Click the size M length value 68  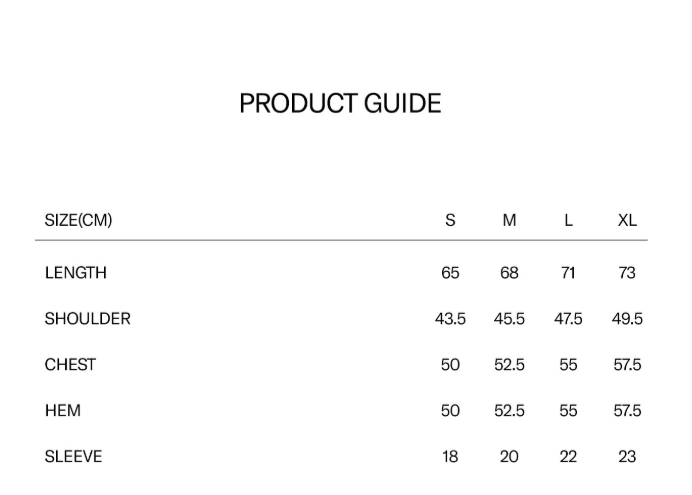coord(509,273)
